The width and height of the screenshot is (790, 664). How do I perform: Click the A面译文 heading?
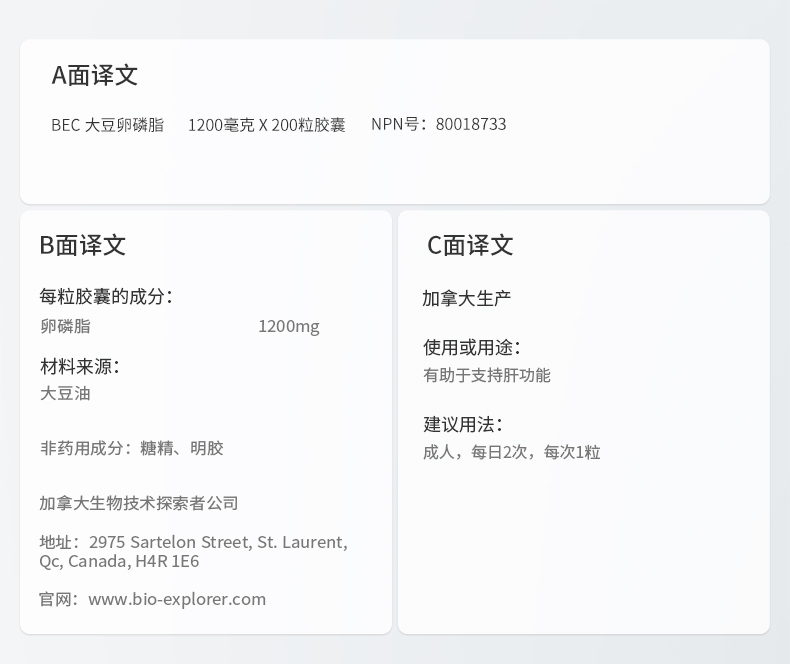[95, 75]
